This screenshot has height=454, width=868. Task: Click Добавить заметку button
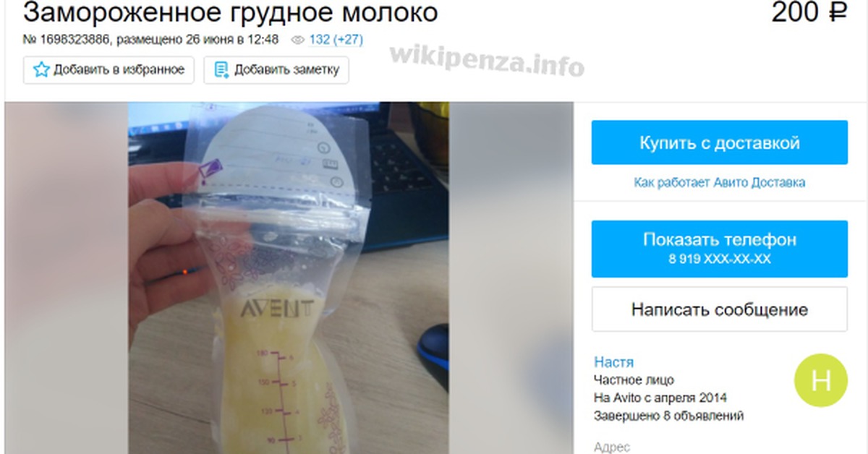coord(276,70)
